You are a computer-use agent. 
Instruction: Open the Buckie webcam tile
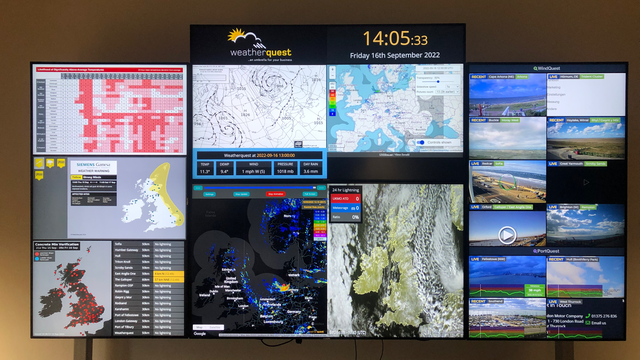click(507, 138)
